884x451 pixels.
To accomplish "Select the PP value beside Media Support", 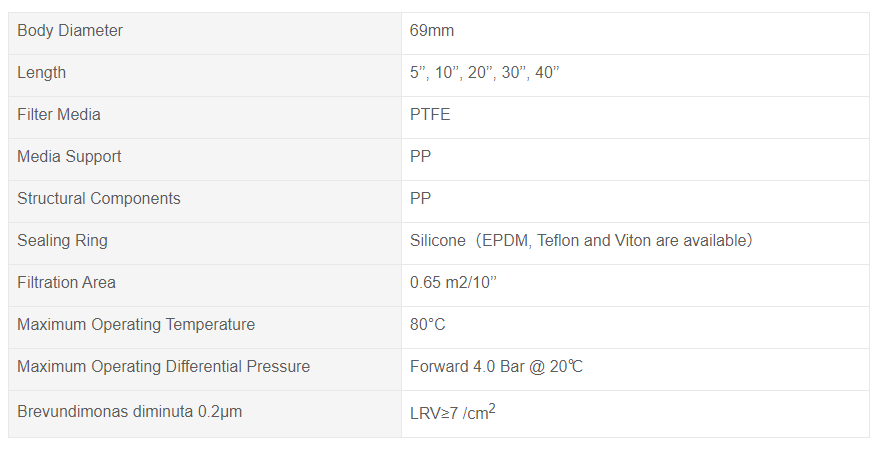I will click(421, 157).
